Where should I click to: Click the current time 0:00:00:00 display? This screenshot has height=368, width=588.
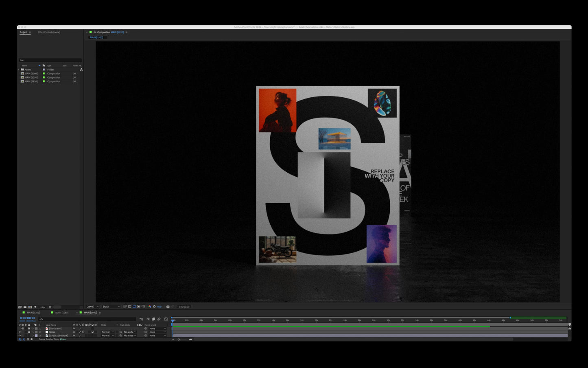pyautogui.click(x=27, y=318)
